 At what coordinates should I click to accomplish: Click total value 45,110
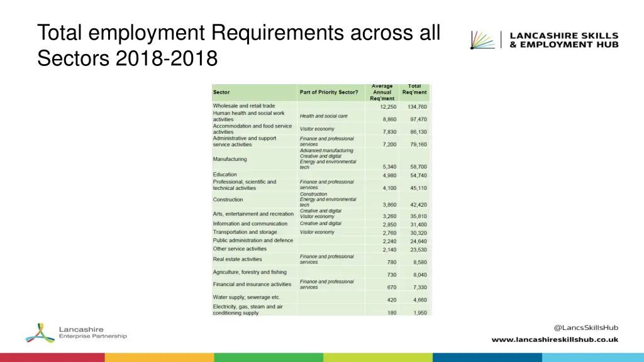(x=418, y=188)
